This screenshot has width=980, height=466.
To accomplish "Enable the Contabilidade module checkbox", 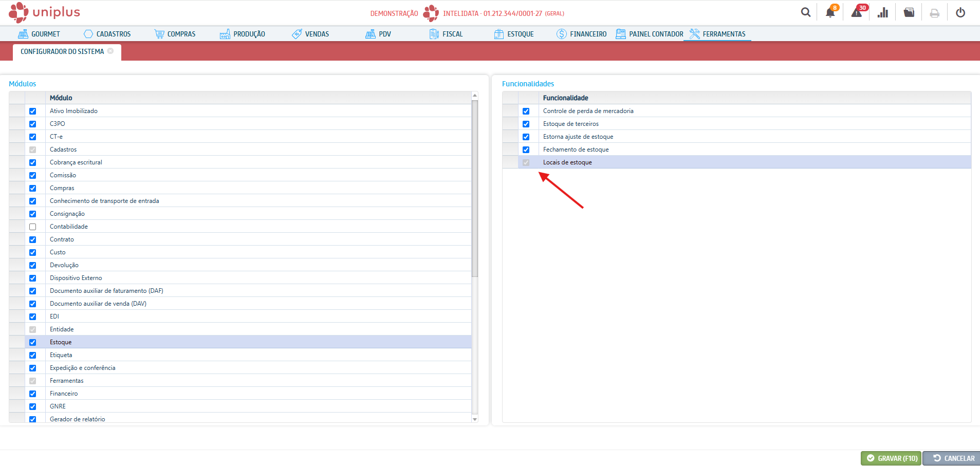I will pyautogui.click(x=33, y=227).
